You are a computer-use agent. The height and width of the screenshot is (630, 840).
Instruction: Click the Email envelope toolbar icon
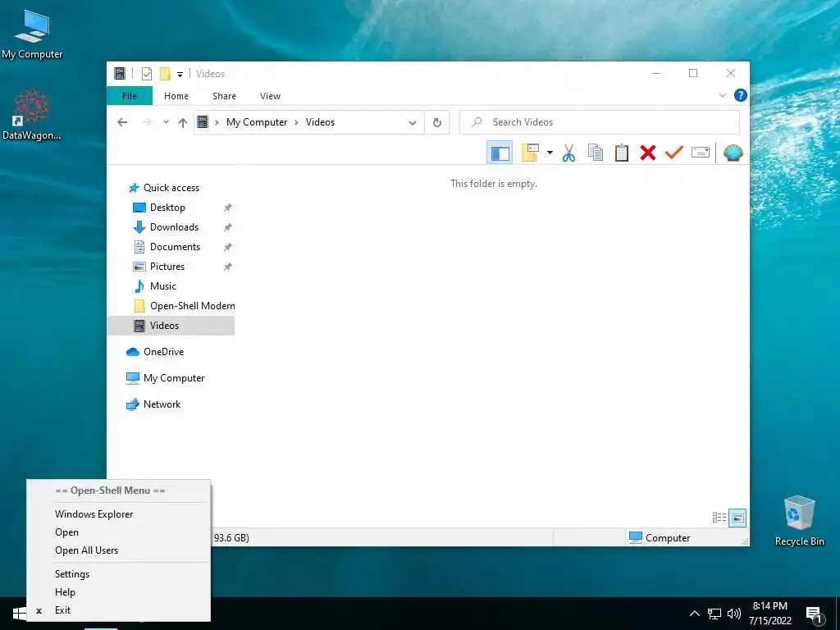click(701, 153)
